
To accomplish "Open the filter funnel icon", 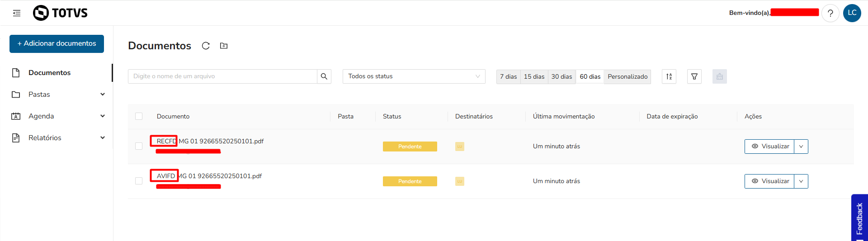I will click(694, 76).
